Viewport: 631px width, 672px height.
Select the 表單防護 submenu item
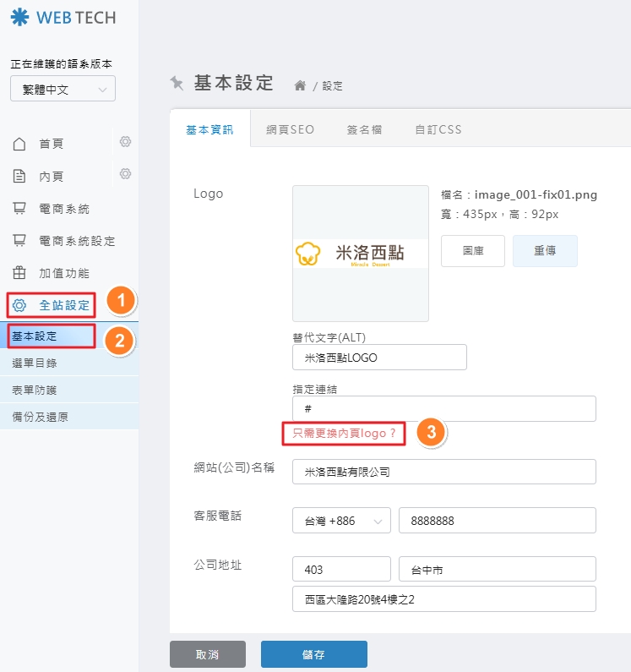pyautogui.click(x=69, y=390)
